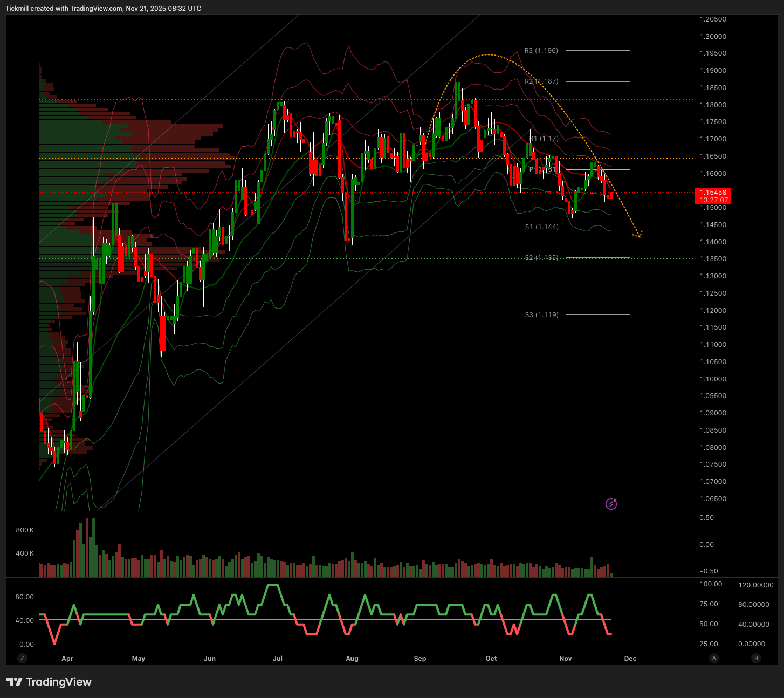Click the orange arrowhead of the dashed curve

tap(639, 235)
